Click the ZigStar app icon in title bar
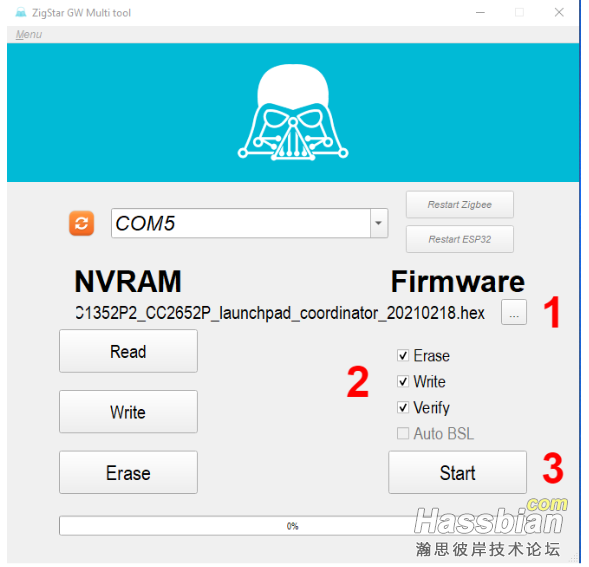The height and width of the screenshot is (567, 589). 21,13
